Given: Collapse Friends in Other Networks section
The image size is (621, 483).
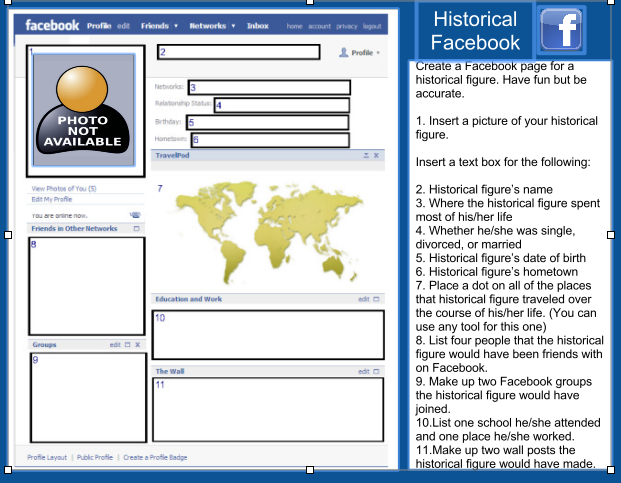Looking at the screenshot, I should [x=137, y=228].
